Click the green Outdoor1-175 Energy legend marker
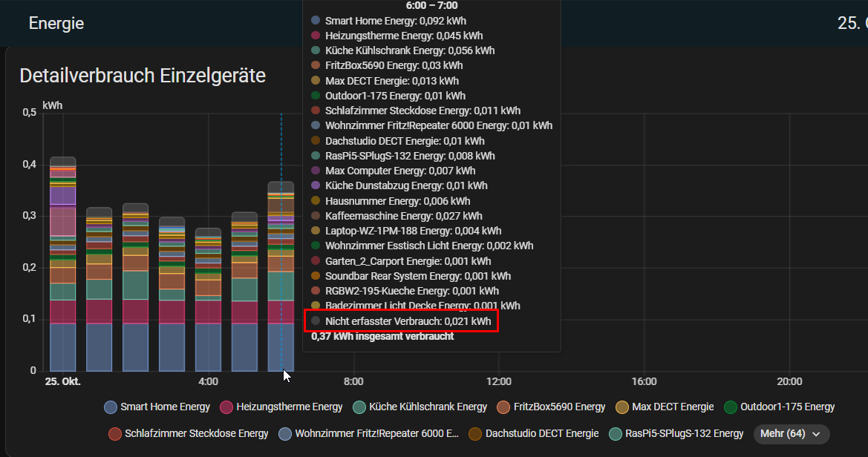Viewport: 868px width, 457px height. pyautogui.click(x=731, y=407)
